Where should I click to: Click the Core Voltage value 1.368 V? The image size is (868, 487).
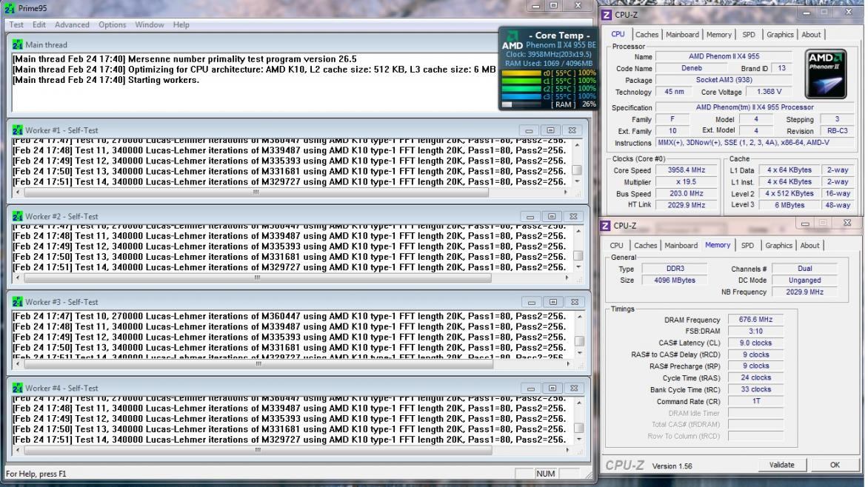[769, 91]
